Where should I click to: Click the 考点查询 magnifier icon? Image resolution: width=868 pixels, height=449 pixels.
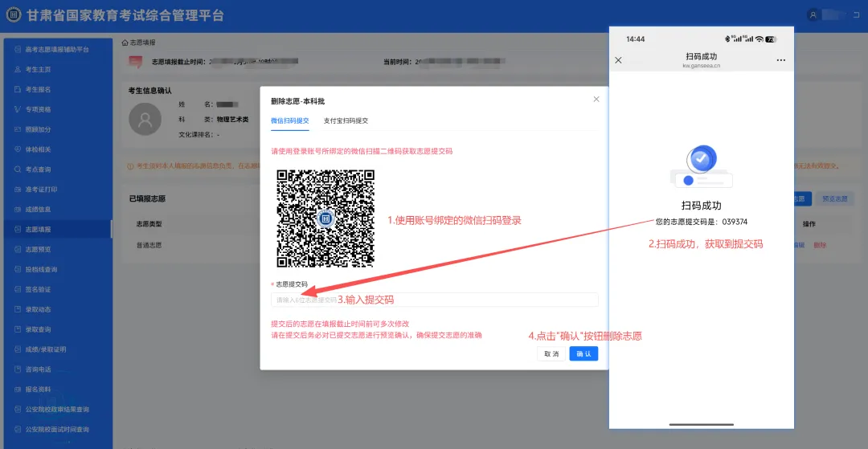pos(17,169)
